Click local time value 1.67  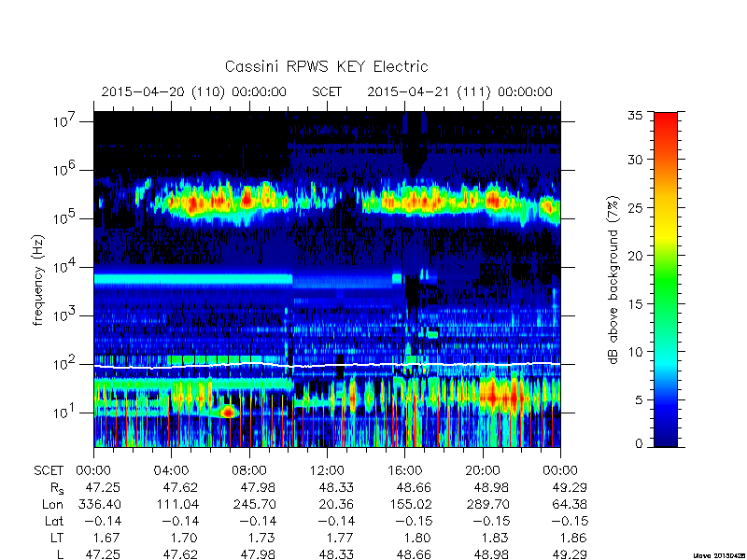point(106,538)
